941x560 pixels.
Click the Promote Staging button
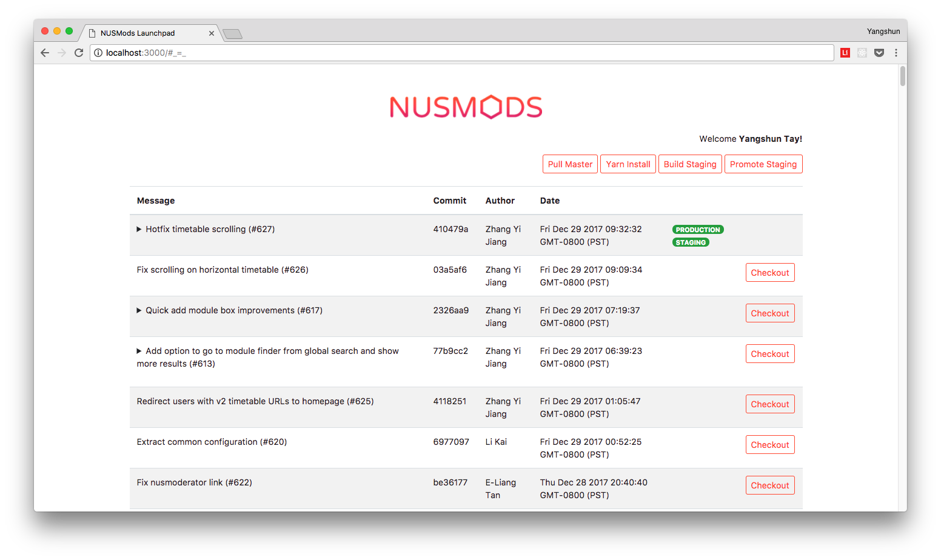(x=763, y=164)
